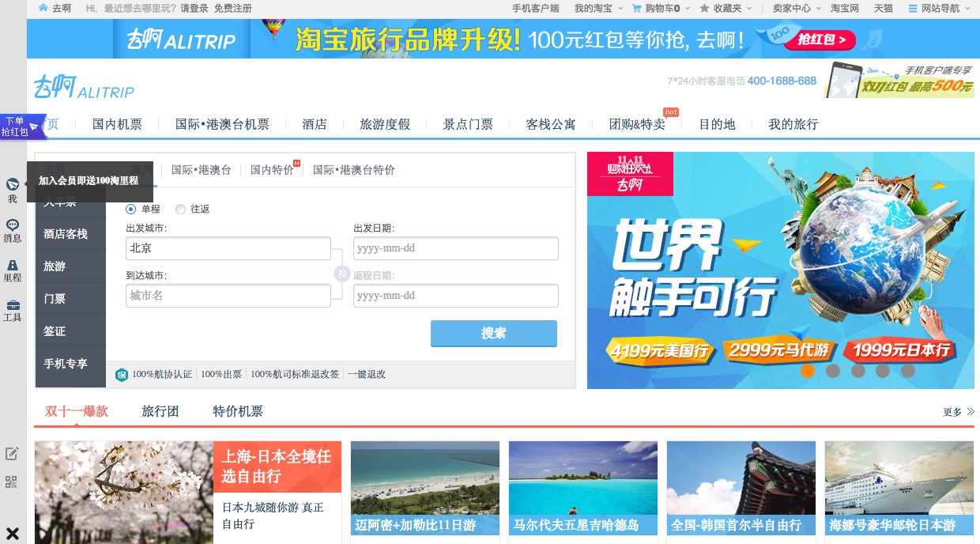980x544 pixels.
Task: Click the 双11红包 mobile promo image
Action: pos(899,80)
